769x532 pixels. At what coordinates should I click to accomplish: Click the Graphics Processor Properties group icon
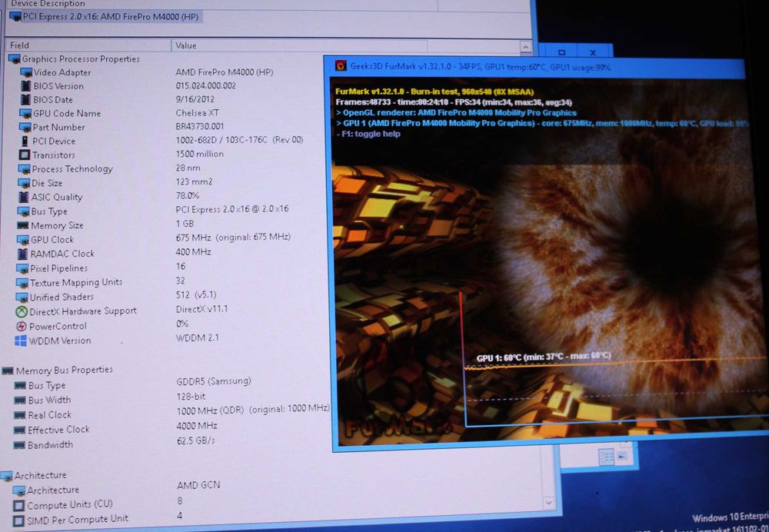[x=15, y=59]
